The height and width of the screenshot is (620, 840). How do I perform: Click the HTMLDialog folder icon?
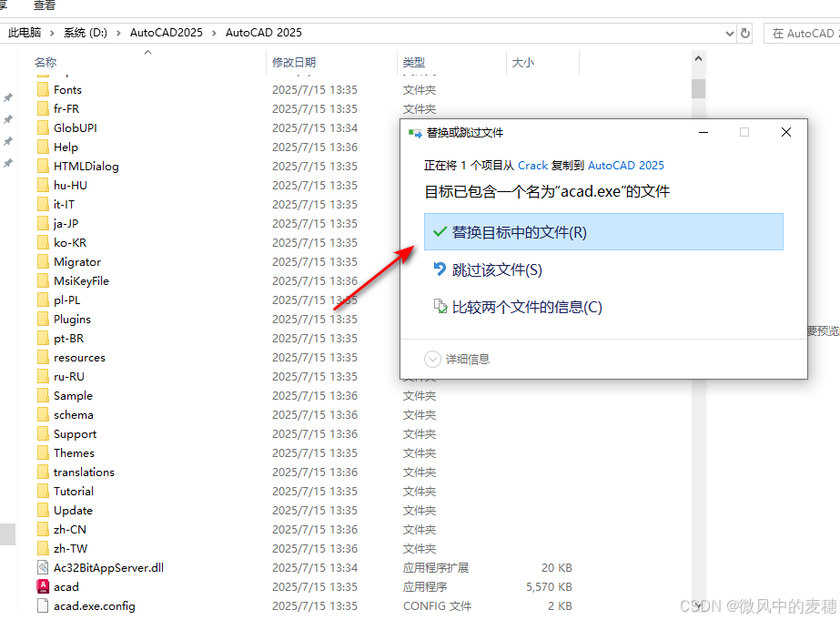(x=43, y=166)
